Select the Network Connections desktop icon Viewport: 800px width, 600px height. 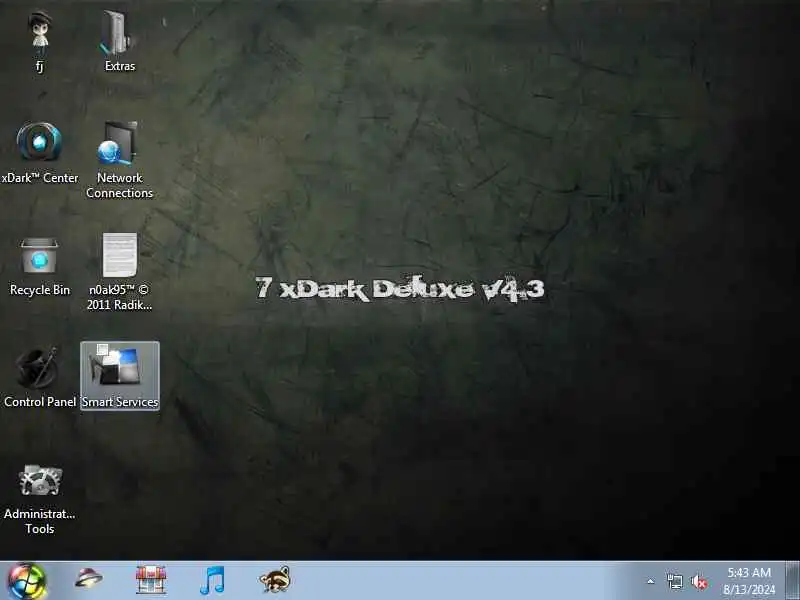tap(118, 142)
